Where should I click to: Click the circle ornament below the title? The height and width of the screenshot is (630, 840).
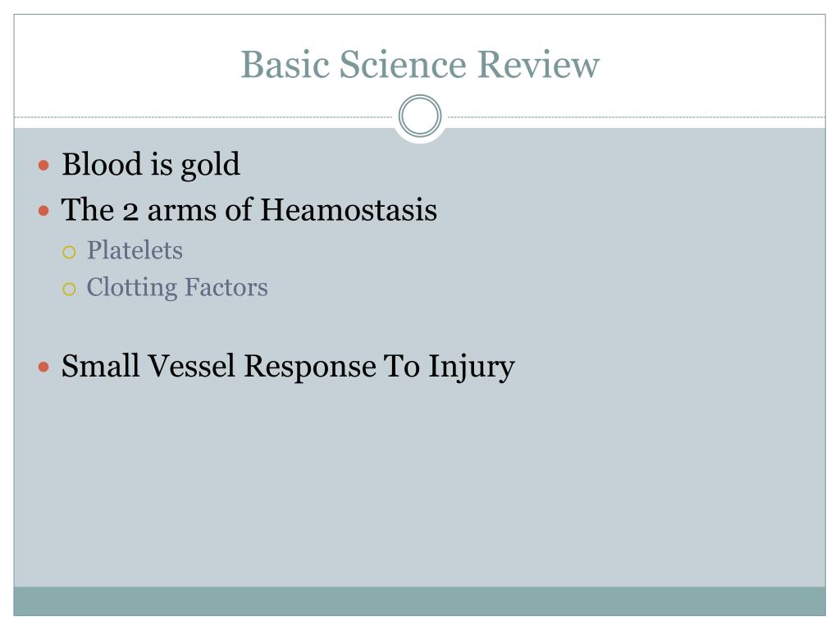[x=420, y=116]
